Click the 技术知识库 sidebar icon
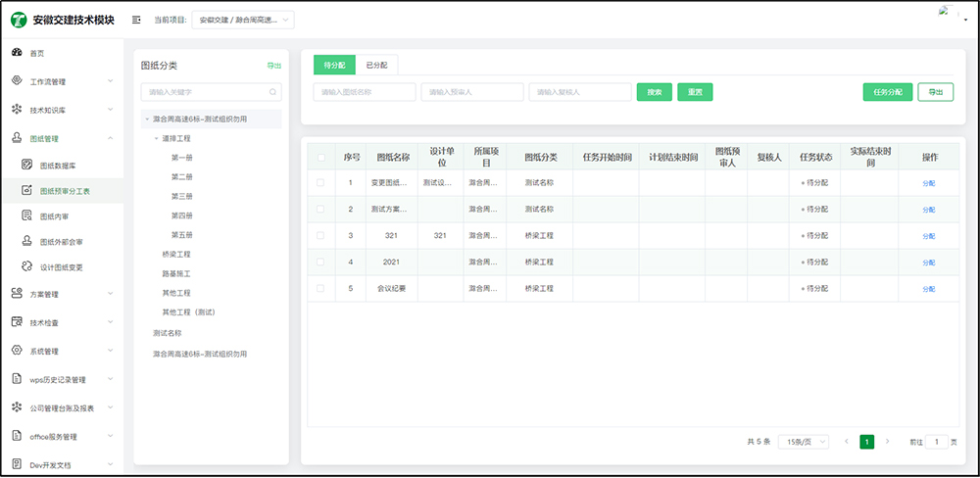 tap(17, 110)
